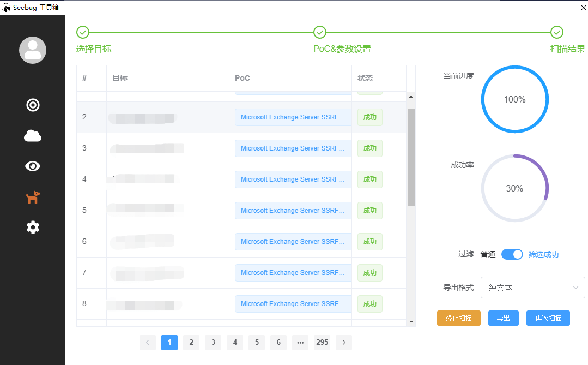
Task: Click row 4 Microsoft Exchange Server SSRF tag
Action: pos(293,179)
